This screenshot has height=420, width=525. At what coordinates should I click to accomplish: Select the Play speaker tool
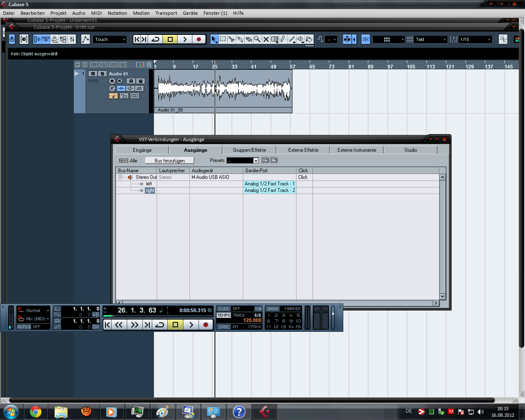(301, 39)
